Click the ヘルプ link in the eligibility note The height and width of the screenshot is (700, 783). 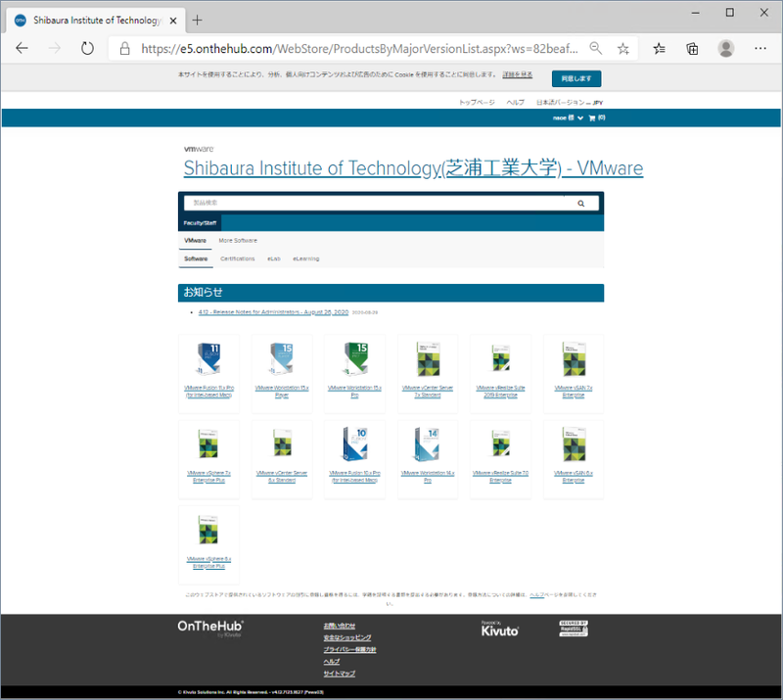tap(536, 594)
